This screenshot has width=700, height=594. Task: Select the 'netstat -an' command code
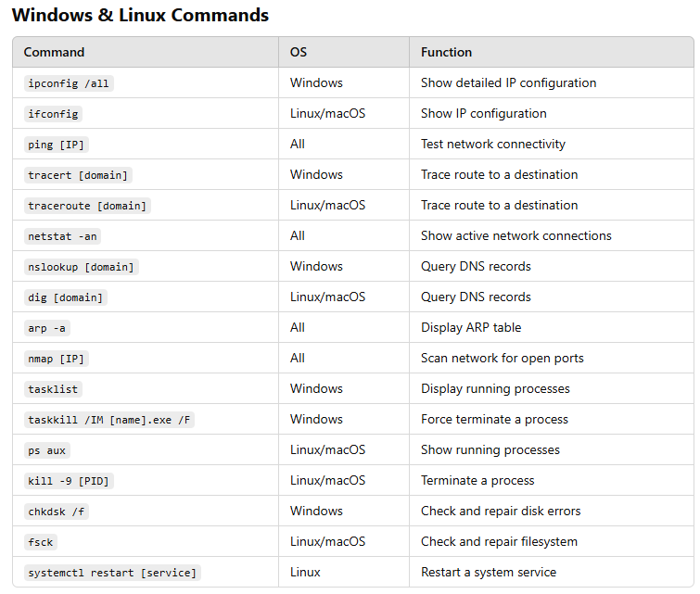pyautogui.click(x=62, y=236)
